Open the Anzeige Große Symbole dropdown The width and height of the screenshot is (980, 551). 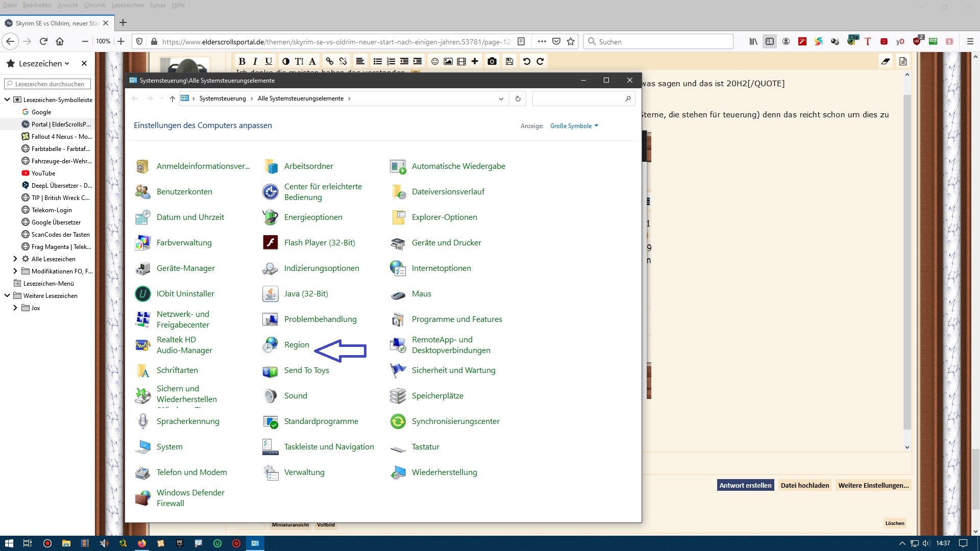574,126
